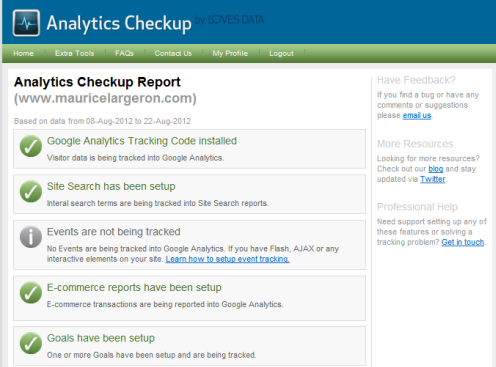
Task: Click the 'Professional Help' sidebar heading
Action: click(417, 207)
